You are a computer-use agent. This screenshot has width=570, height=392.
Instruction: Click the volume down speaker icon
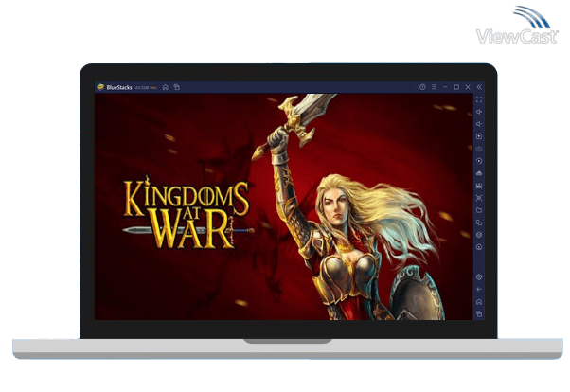pyautogui.click(x=479, y=124)
